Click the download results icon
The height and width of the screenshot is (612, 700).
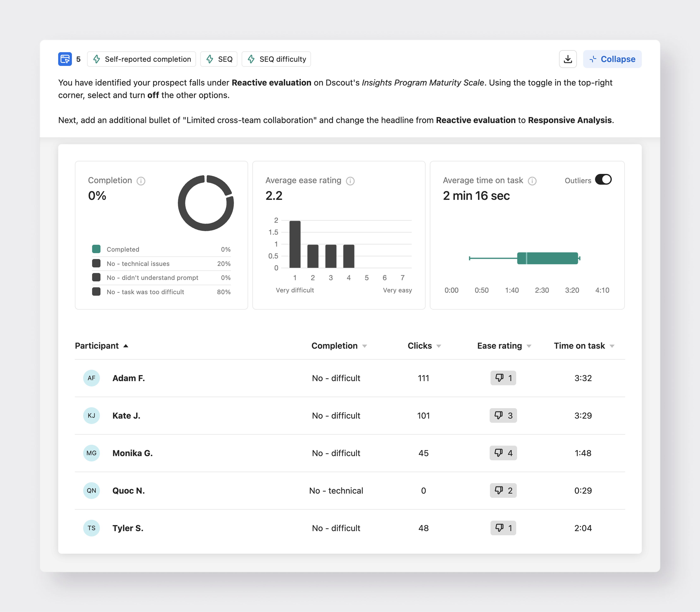tap(567, 59)
